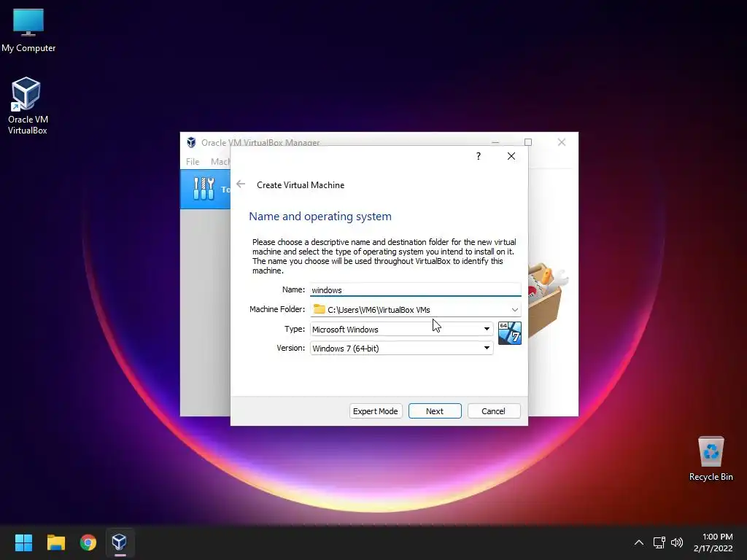This screenshot has width=747, height=560.
Task: Click the Cancel button
Action: tap(494, 411)
